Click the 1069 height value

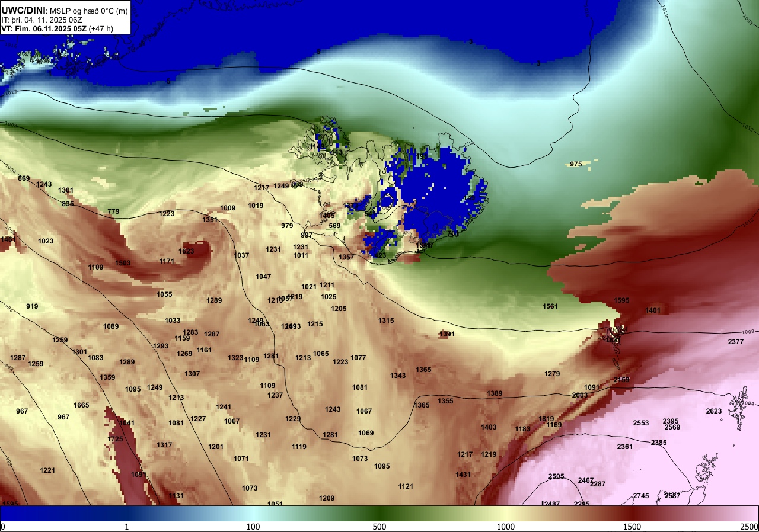pos(366,433)
